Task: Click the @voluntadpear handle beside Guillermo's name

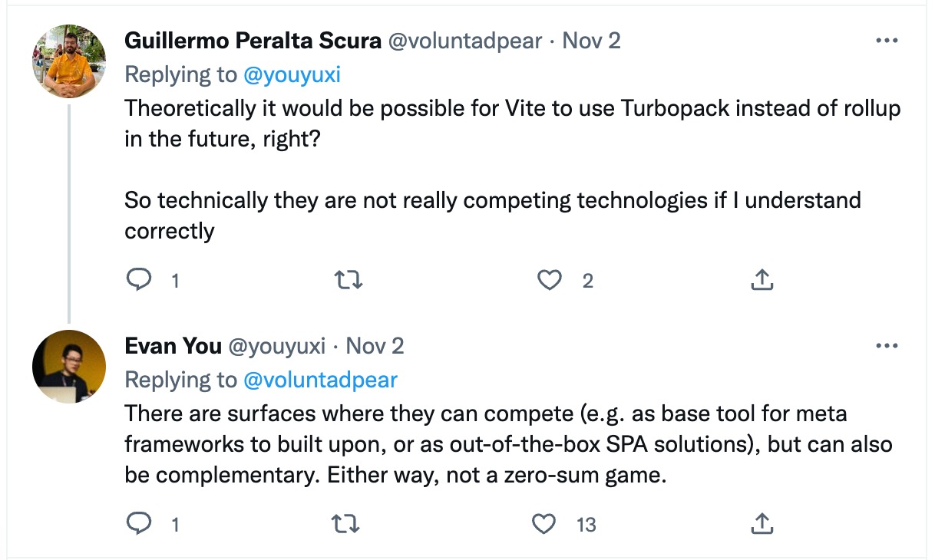Action: pyautogui.click(x=465, y=40)
